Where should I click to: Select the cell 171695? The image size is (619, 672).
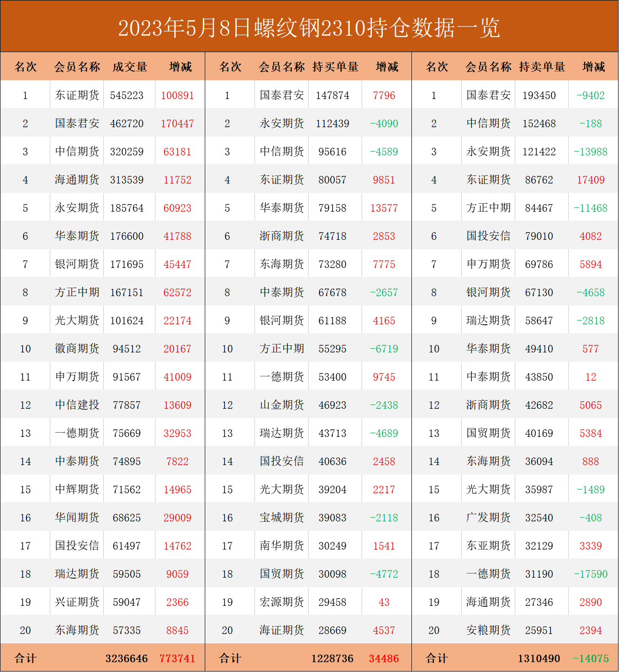pos(127,264)
